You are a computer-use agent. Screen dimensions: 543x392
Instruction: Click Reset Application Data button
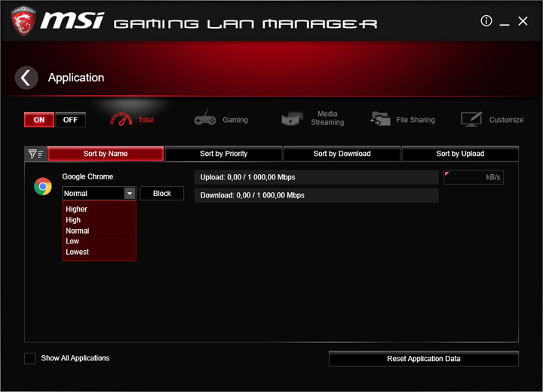coord(424,359)
